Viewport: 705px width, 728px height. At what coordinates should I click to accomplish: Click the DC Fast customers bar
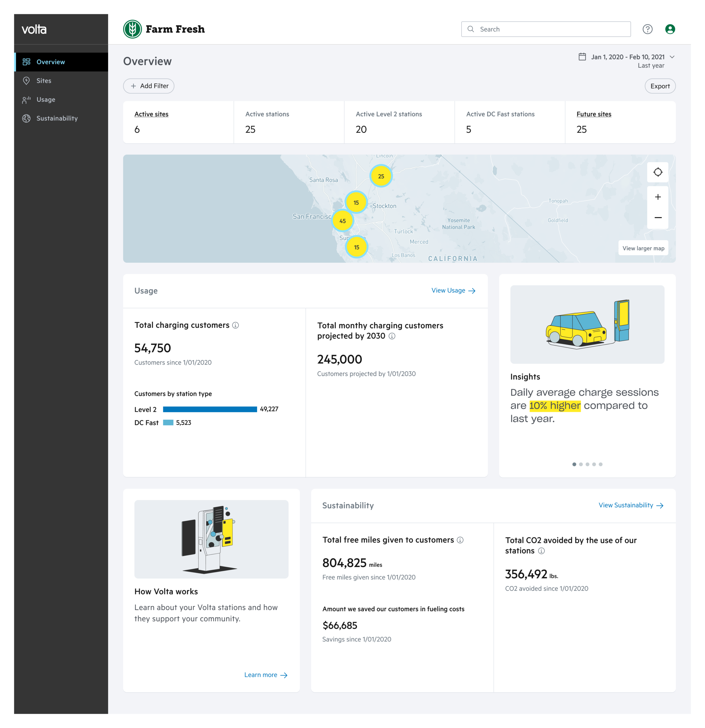tap(168, 423)
